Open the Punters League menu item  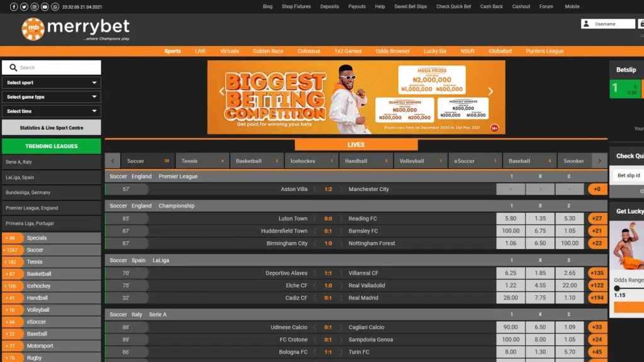click(545, 52)
